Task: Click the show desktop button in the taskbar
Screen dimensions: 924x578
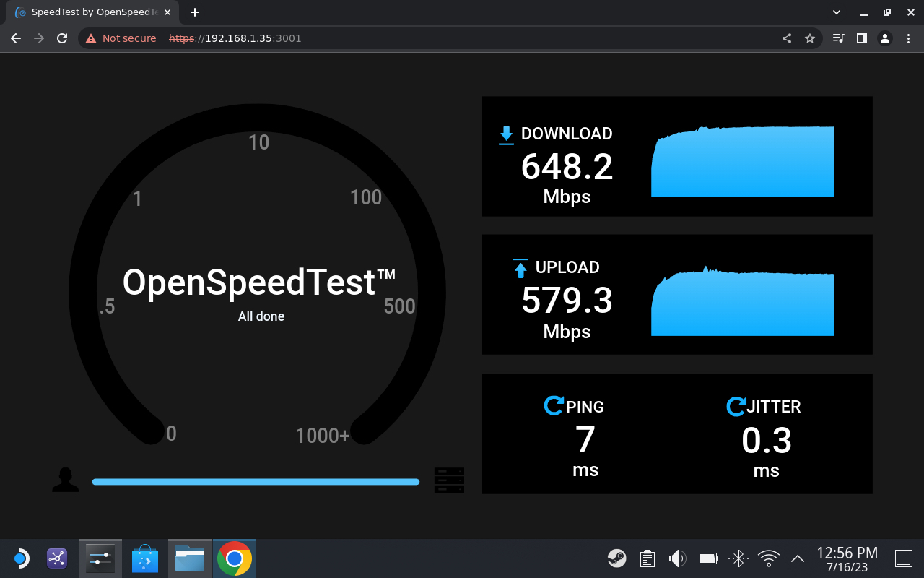Action: tap(904, 558)
